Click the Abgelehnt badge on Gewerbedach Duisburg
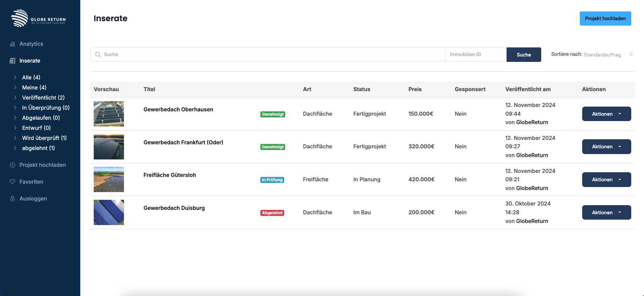 pyautogui.click(x=272, y=213)
